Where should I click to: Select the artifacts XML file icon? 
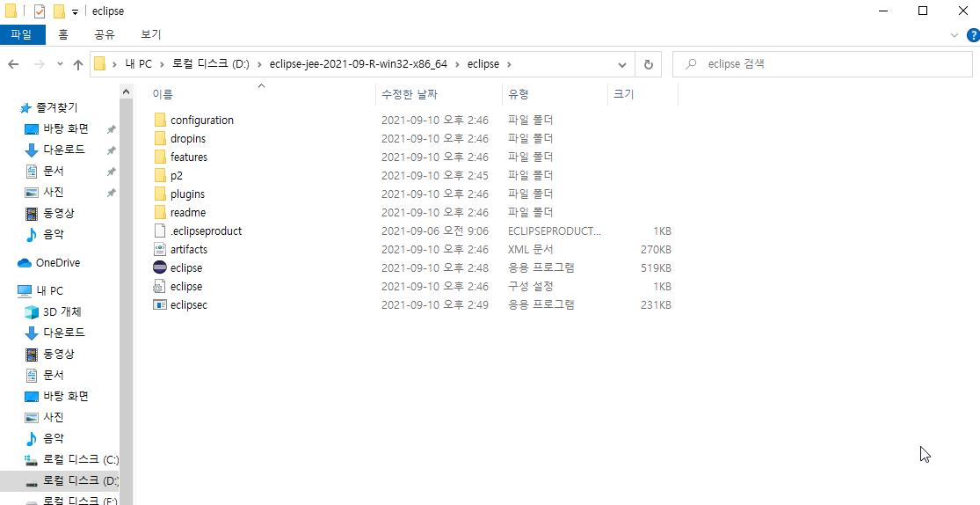point(160,249)
